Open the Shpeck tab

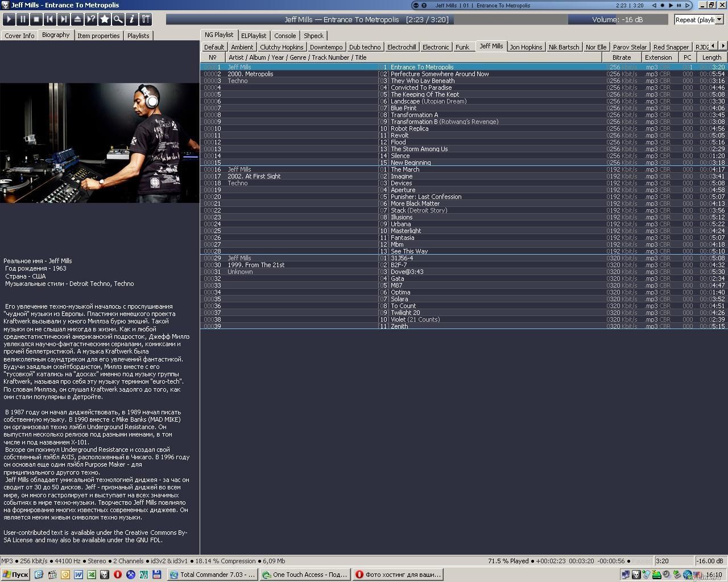pos(313,35)
